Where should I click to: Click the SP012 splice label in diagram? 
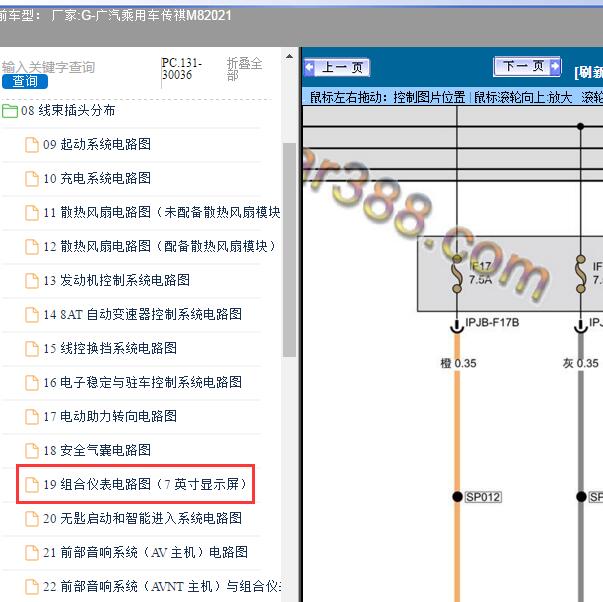[483, 497]
